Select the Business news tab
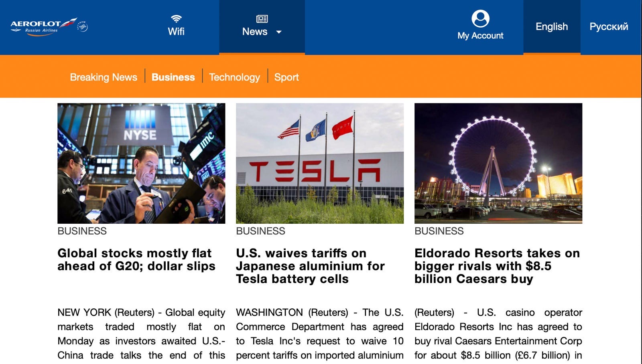This screenshot has height=364, width=642. coord(173,77)
